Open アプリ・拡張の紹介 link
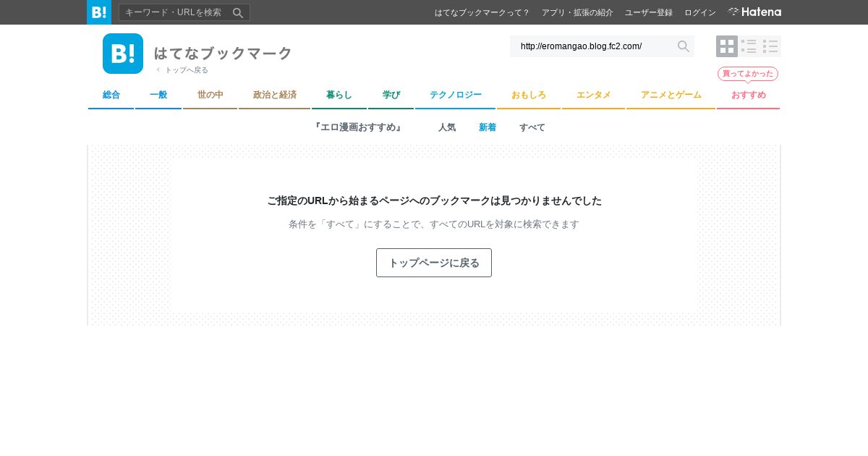This screenshot has height=456, width=868. tap(577, 12)
